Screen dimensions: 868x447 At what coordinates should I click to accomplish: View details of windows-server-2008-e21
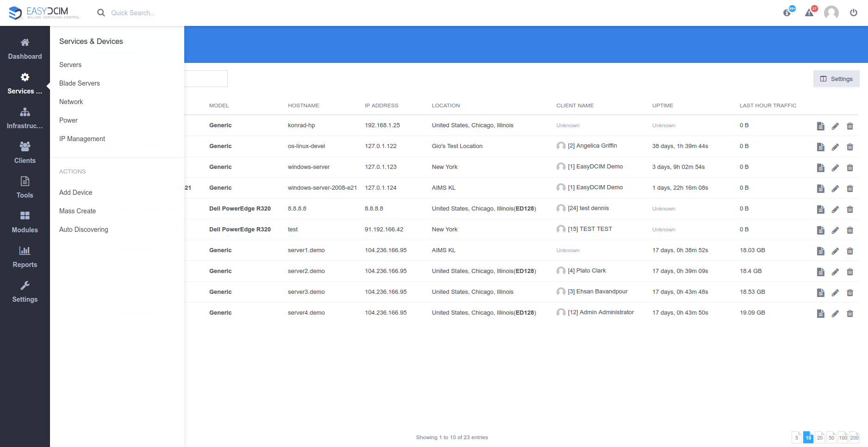tap(821, 188)
